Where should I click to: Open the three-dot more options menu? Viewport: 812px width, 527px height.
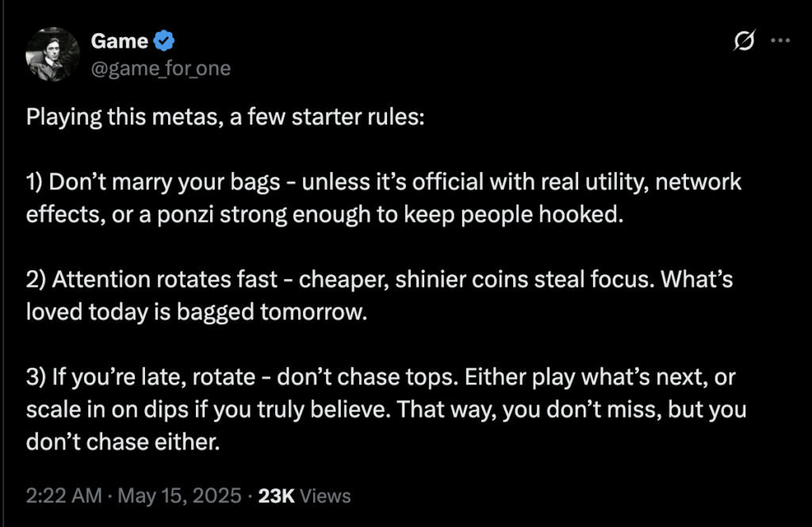coord(780,40)
